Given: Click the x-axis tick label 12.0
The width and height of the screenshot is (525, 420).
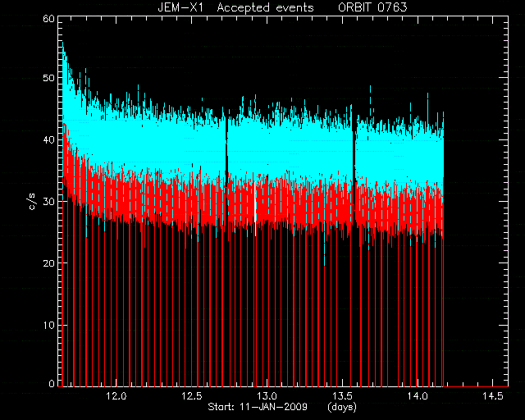Looking at the screenshot, I should coord(116,396).
